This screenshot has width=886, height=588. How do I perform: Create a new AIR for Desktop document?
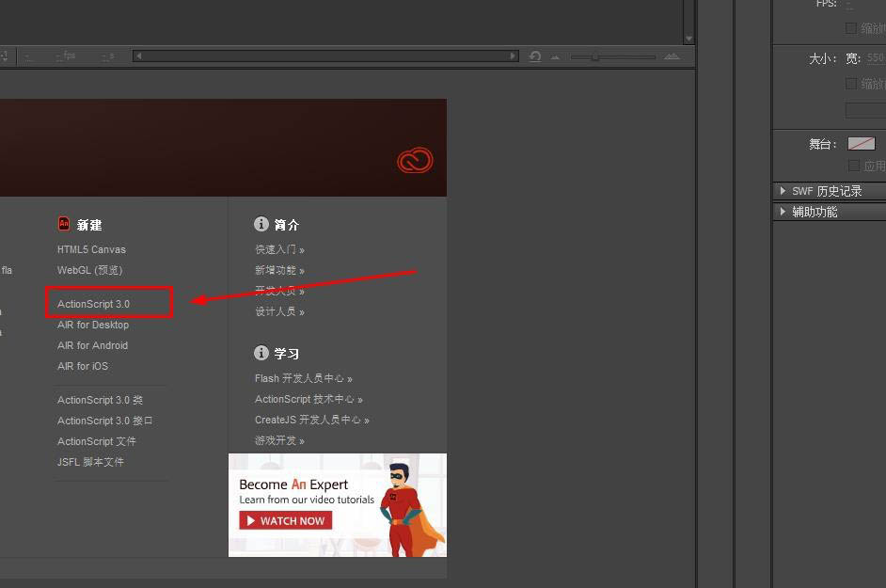[x=93, y=325]
